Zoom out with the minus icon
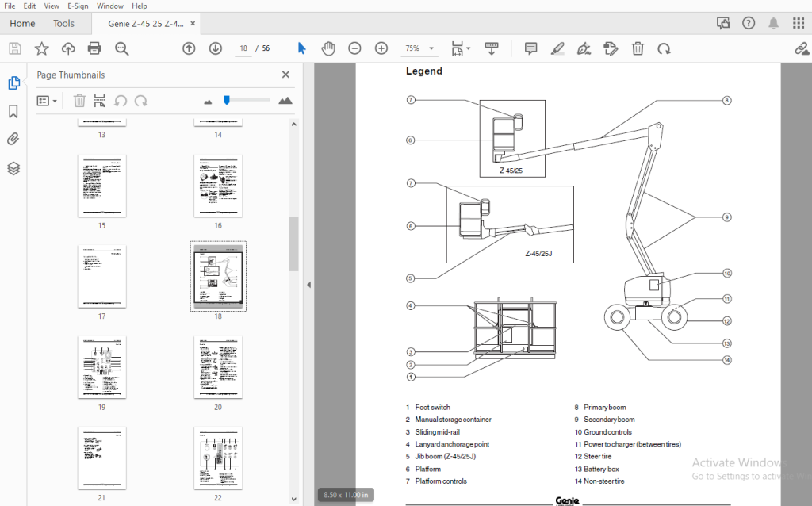This screenshot has height=506, width=812. pyautogui.click(x=354, y=48)
